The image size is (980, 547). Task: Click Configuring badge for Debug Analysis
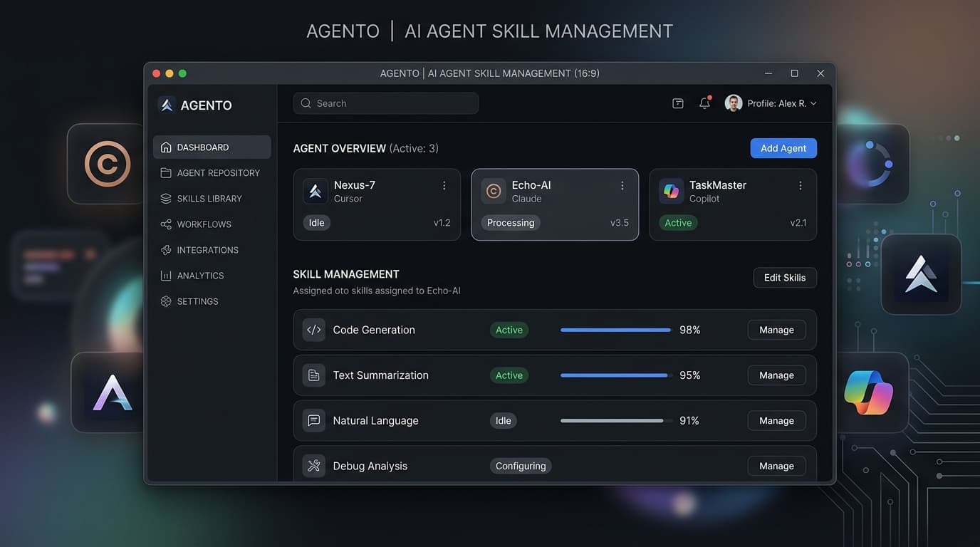(x=521, y=467)
